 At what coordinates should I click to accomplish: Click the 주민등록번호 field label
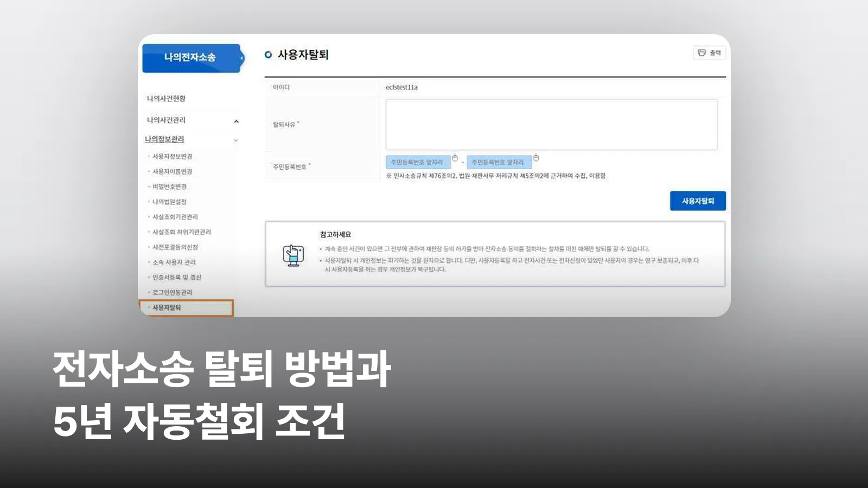(290, 167)
